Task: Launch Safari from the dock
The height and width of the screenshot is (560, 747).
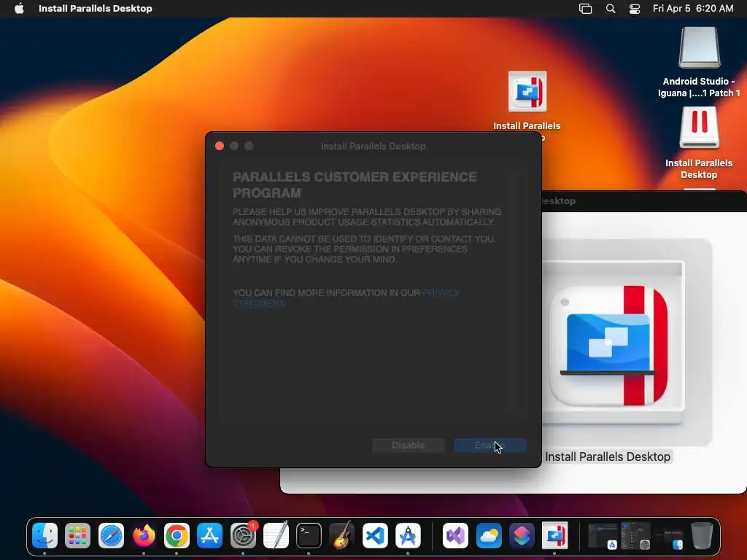Action: 111,536
